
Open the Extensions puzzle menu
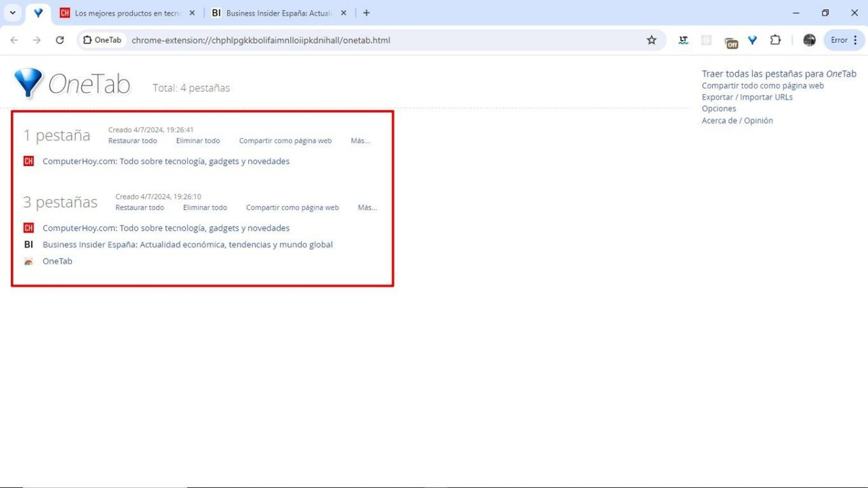click(775, 40)
